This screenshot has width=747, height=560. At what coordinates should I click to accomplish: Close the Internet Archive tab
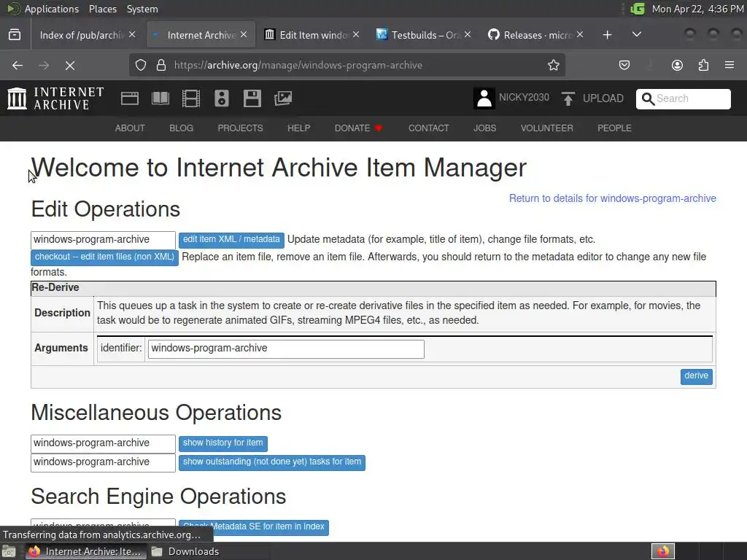(244, 35)
